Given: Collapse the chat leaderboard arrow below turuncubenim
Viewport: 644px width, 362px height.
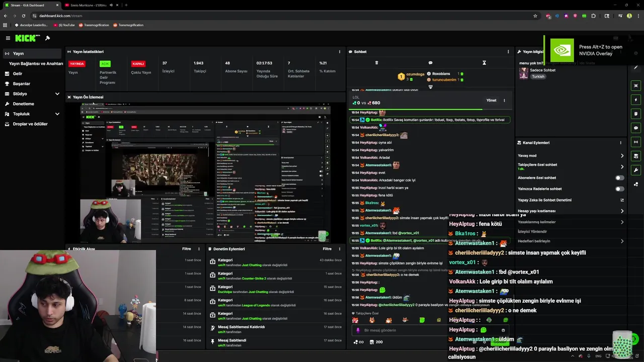Looking at the screenshot, I should (430, 87).
